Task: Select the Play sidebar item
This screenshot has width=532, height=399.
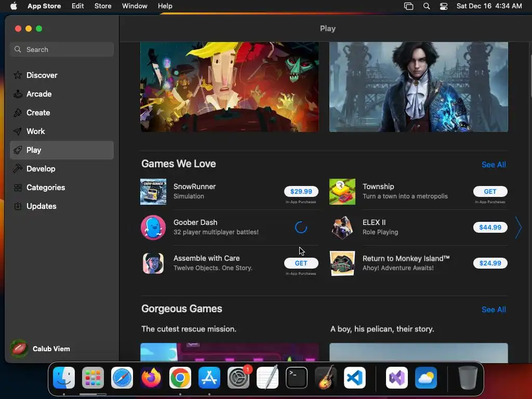Action: 62,150
